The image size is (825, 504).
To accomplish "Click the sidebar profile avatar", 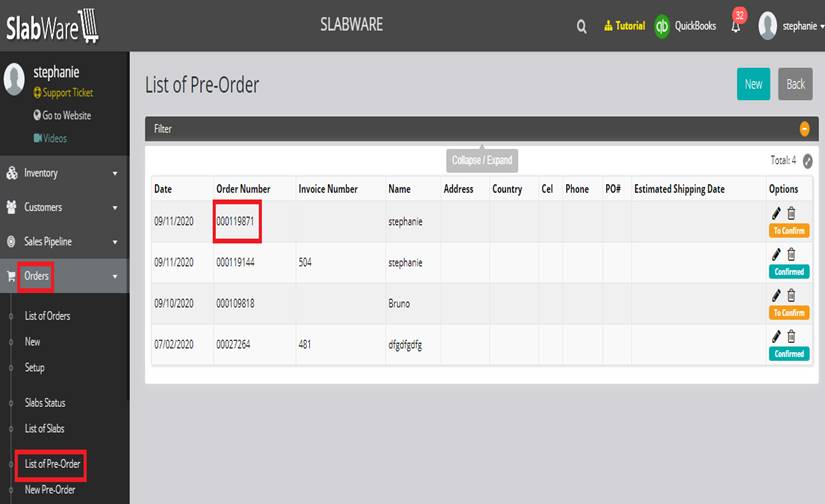I will tap(14, 79).
